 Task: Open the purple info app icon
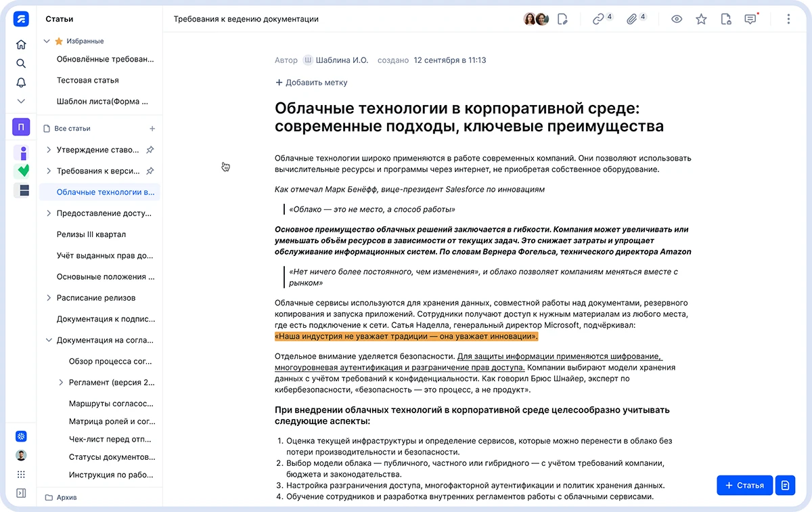coord(24,153)
